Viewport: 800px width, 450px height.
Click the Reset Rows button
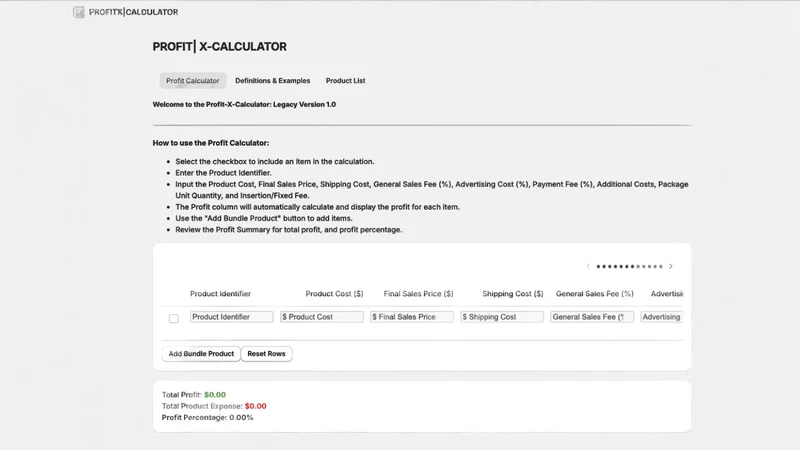266,354
